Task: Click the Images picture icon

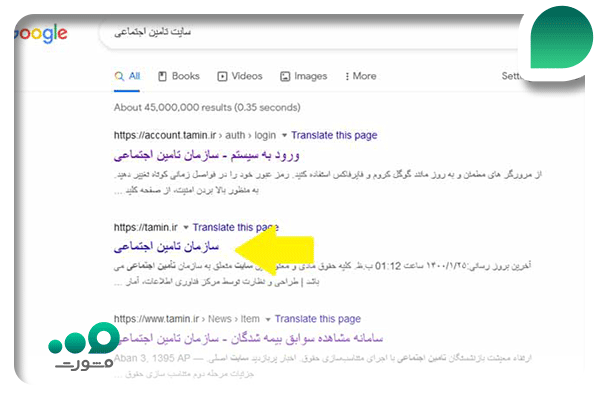Action: coord(285,76)
